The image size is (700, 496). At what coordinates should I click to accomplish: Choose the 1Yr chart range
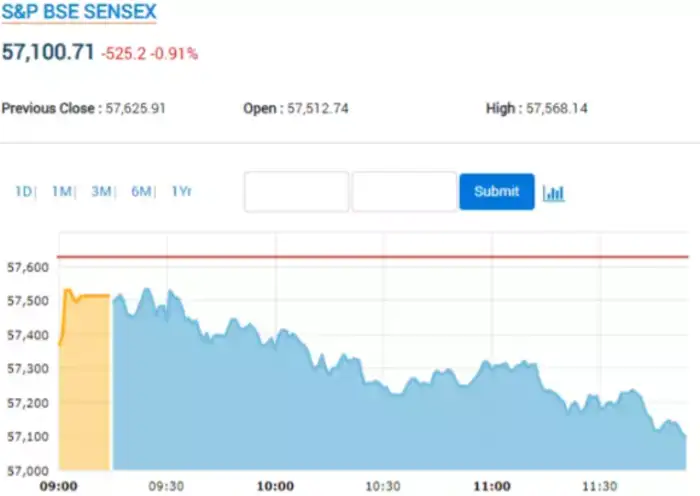pos(181,191)
